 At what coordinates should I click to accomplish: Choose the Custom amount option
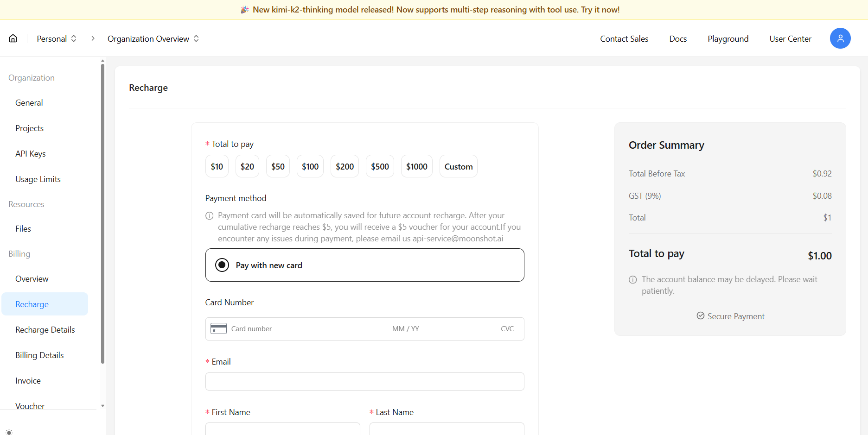tap(458, 166)
